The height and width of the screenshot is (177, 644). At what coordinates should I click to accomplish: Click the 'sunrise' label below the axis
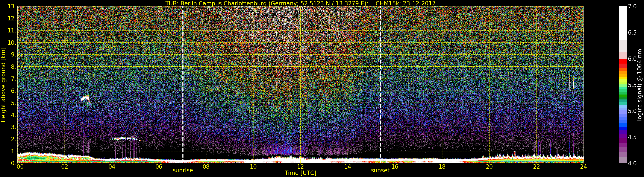(183, 170)
